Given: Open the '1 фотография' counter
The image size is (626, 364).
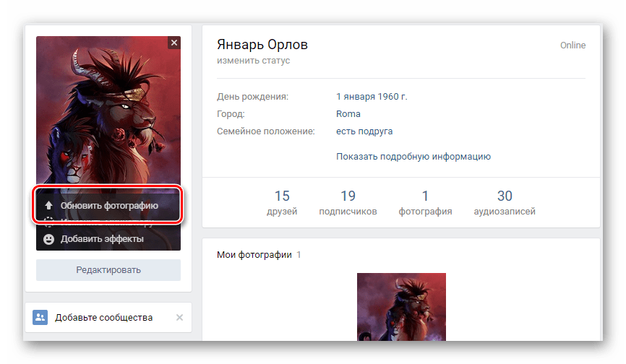Looking at the screenshot, I should 425,202.
